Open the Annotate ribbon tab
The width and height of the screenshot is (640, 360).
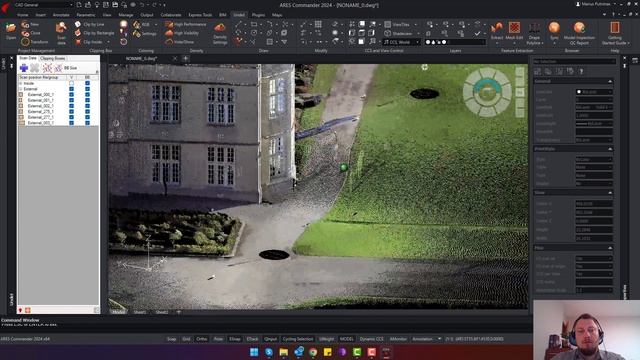(x=61, y=15)
